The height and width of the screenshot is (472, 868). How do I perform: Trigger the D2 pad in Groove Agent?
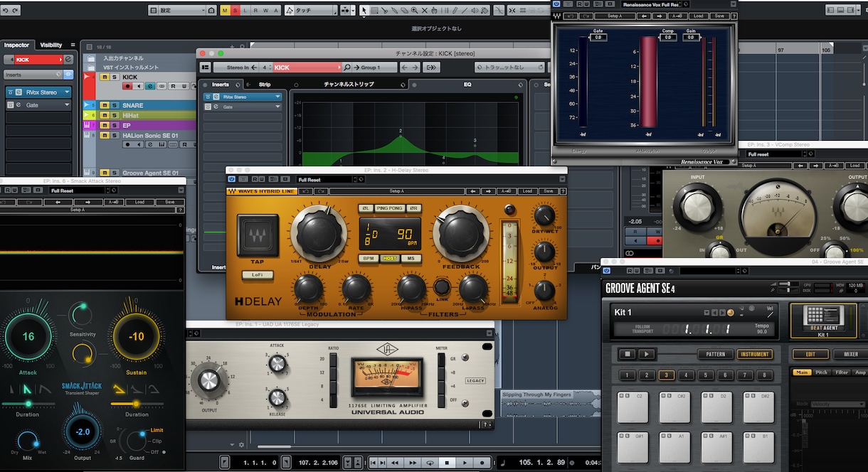[x=717, y=407]
